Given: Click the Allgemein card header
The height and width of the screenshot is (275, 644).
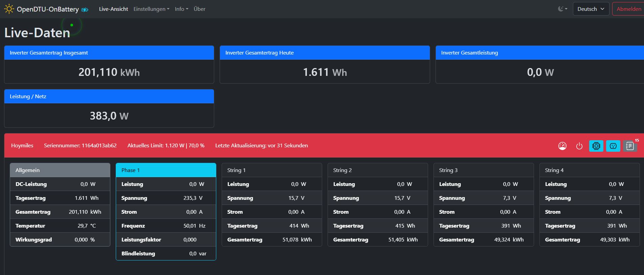Looking at the screenshot, I should pos(60,170).
